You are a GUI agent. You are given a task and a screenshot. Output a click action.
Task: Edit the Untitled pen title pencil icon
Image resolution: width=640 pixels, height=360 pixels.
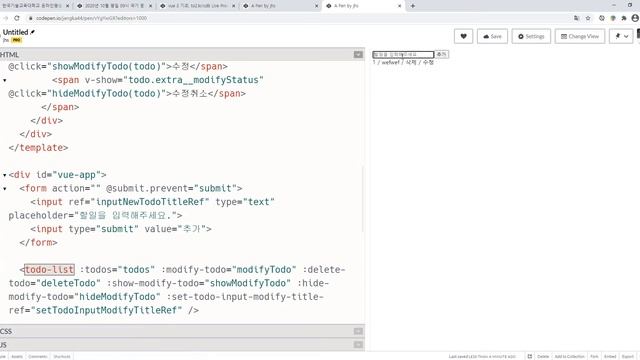point(33,32)
